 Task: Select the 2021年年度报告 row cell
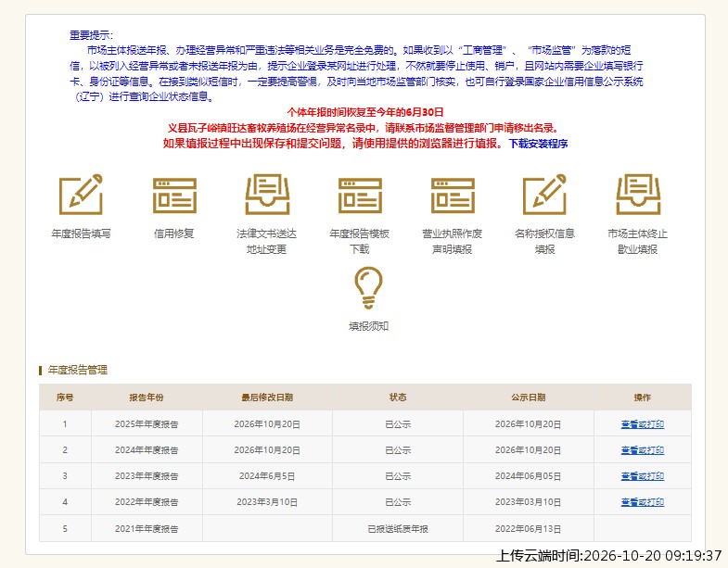[x=147, y=528]
